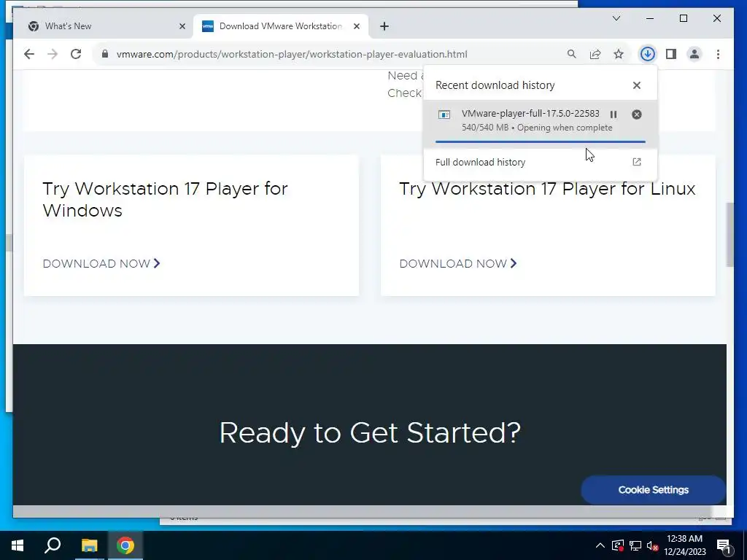View site information lock icon
This screenshot has width=747, height=560.
pyautogui.click(x=105, y=54)
